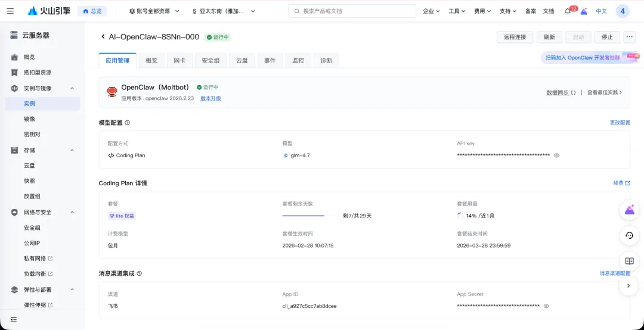Click the OpenClaw red app icon
This screenshot has height=330, width=644.
tap(112, 92)
